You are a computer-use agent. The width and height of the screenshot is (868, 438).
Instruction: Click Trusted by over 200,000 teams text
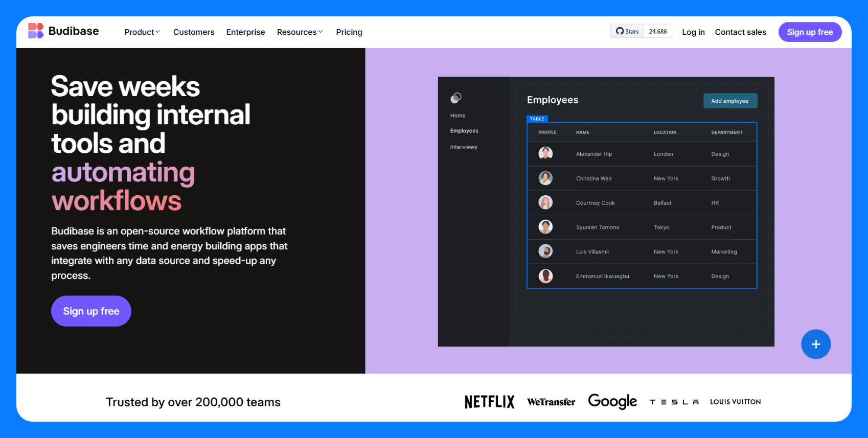(x=193, y=402)
